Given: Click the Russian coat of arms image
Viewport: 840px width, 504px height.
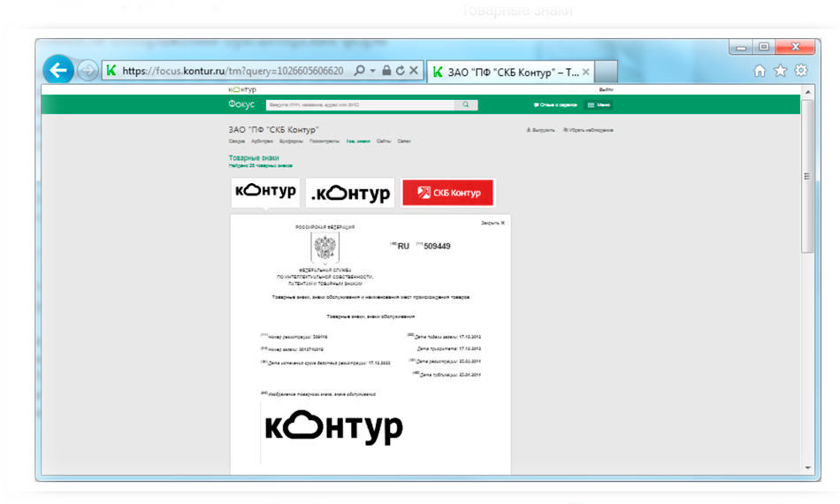Looking at the screenshot, I should 325,248.
